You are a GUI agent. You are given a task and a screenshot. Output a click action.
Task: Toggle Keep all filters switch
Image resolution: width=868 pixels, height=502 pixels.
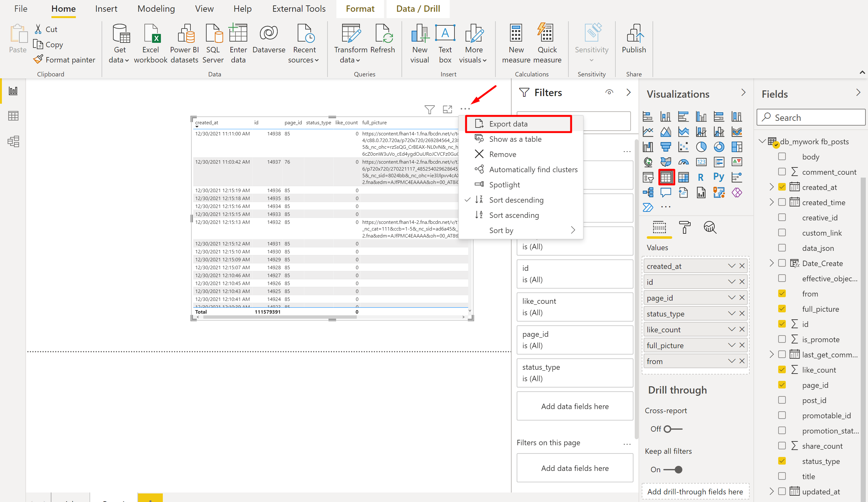673,470
